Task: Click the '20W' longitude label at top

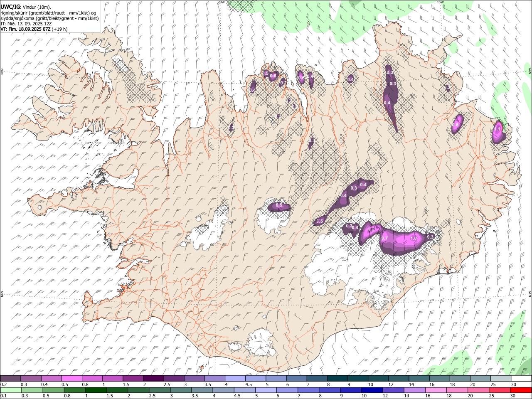Action: [222, 2]
